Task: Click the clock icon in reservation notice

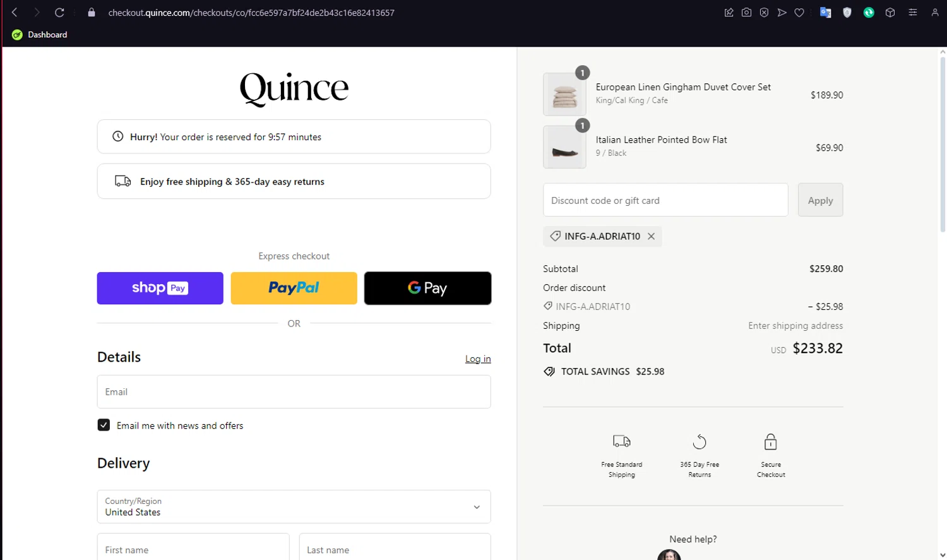Action: pyautogui.click(x=117, y=136)
